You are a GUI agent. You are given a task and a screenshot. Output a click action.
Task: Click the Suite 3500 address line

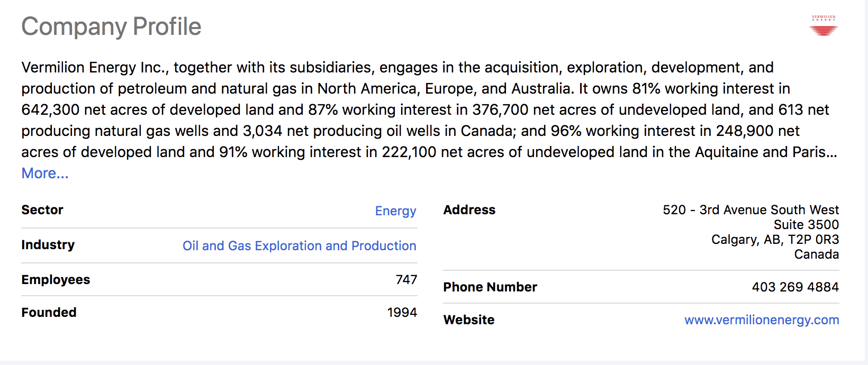click(x=806, y=225)
